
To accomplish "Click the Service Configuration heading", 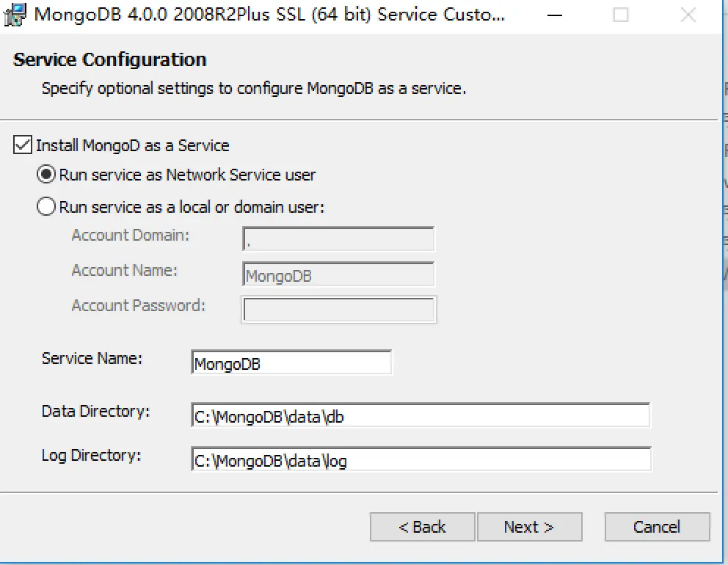I will coord(109,59).
